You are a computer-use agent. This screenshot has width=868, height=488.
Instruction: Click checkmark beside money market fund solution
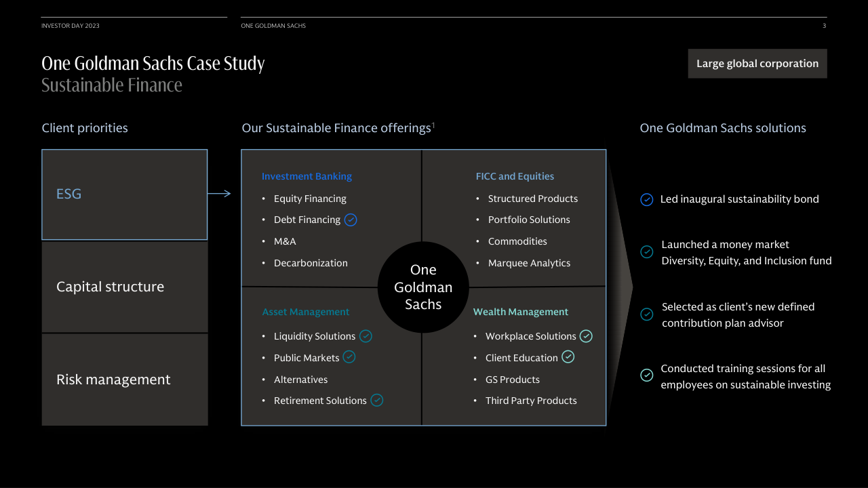click(647, 252)
